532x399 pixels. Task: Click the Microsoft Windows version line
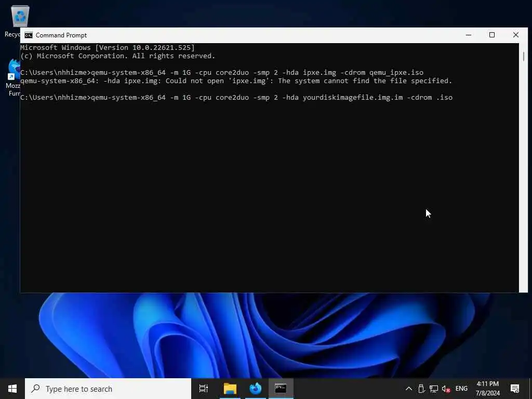coord(108,47)
